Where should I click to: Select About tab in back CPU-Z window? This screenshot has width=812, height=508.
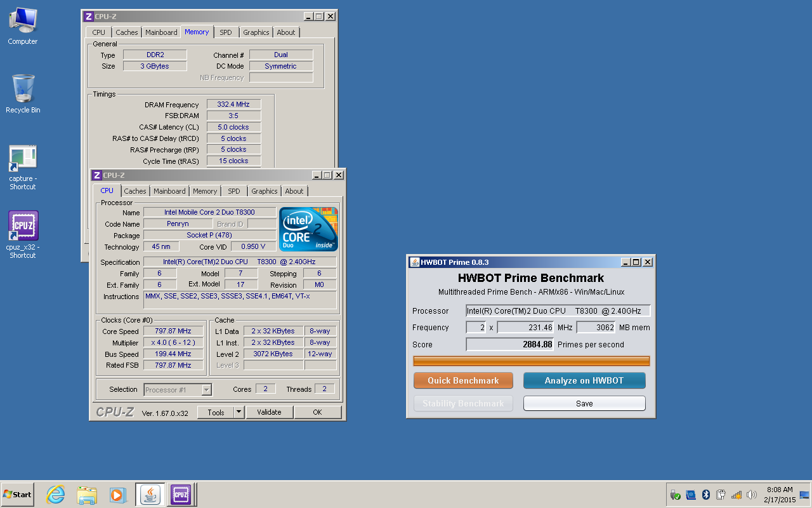[286, 32]
